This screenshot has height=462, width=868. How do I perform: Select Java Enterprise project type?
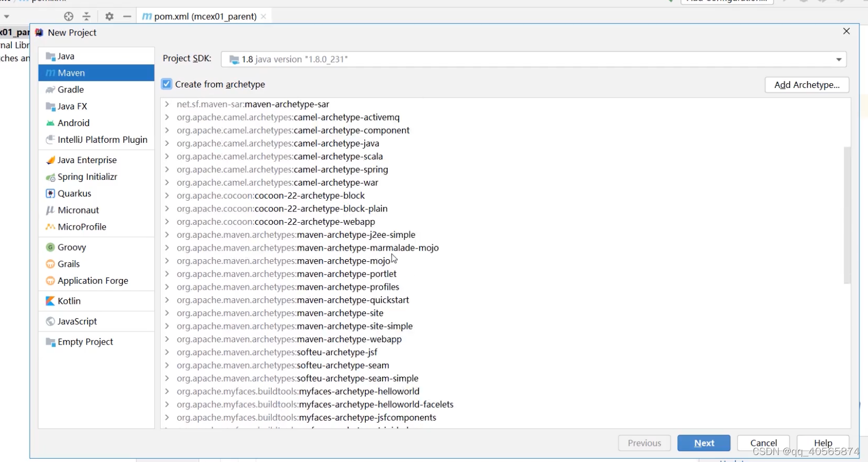(96, 160)
